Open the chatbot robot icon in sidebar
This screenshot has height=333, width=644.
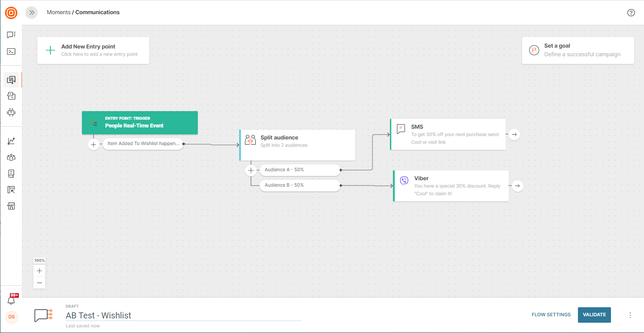pos(11,112)
